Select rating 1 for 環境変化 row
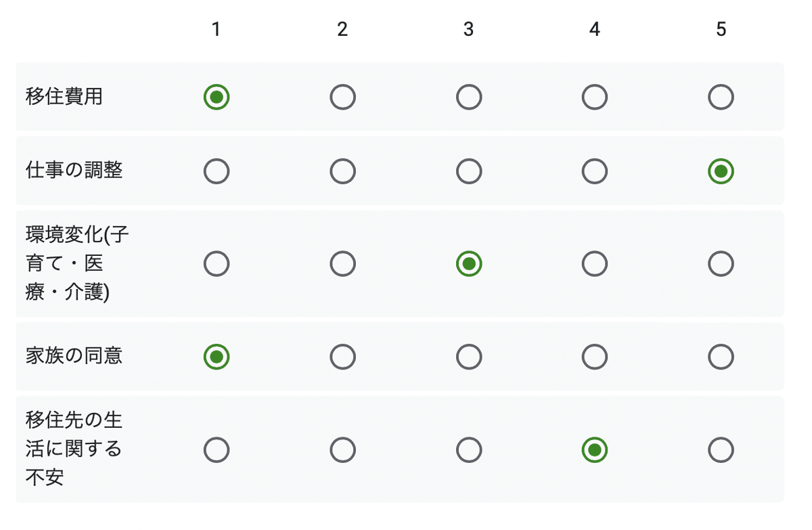This screenshot has height=530, width=812. point(217,263)
